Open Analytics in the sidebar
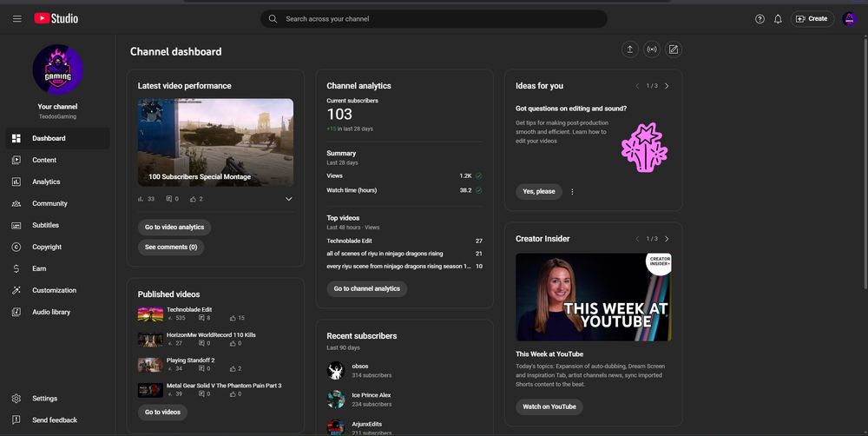Screen dimensions: 868x436 click(x=57, y=182)
